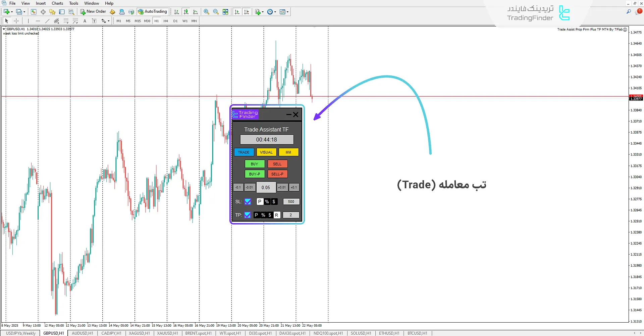Toggle the SL checkbox in Trade Assistant
The width and height of the screenshot is (644, 336).
coord(248,202)
